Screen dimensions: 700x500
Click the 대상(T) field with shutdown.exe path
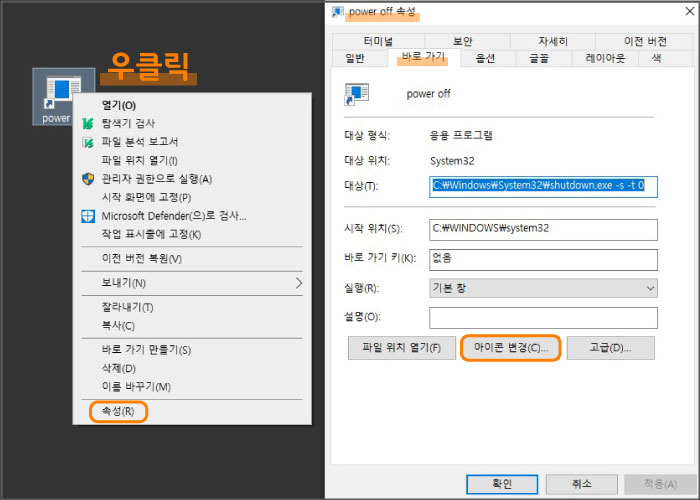543,187
